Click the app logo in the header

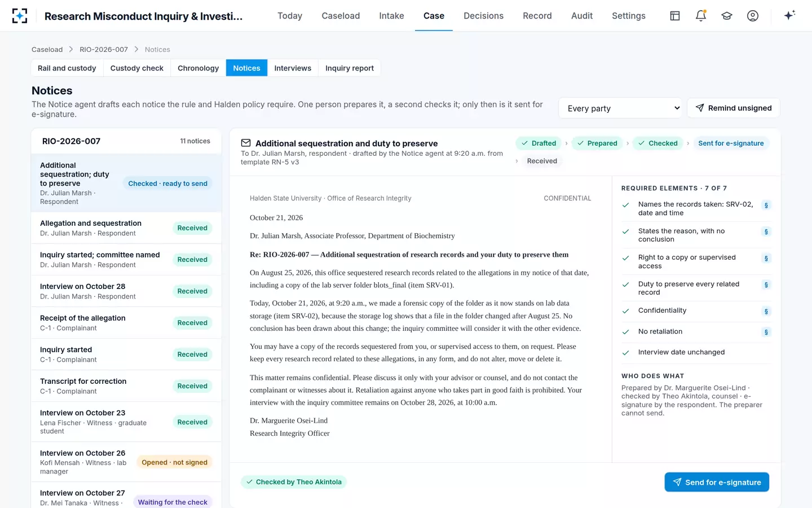[20, 16]
